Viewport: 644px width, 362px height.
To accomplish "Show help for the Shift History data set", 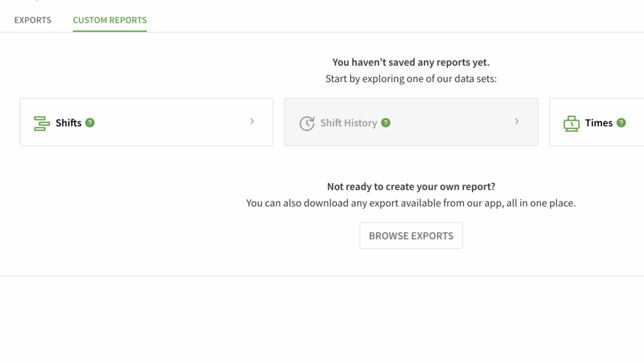I will pos(386,123).
